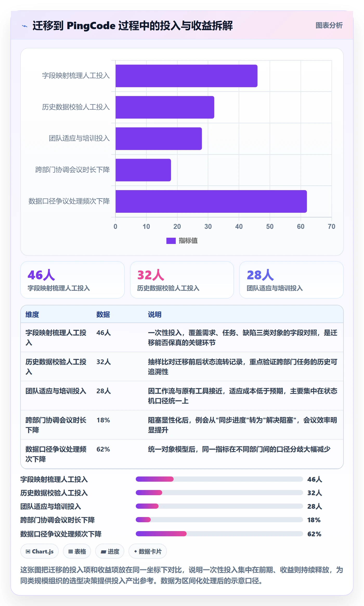The image size is (364, 606).
Task: Click the table description starting 一次性投入，覆盖需求
Action: pos(243,338)
